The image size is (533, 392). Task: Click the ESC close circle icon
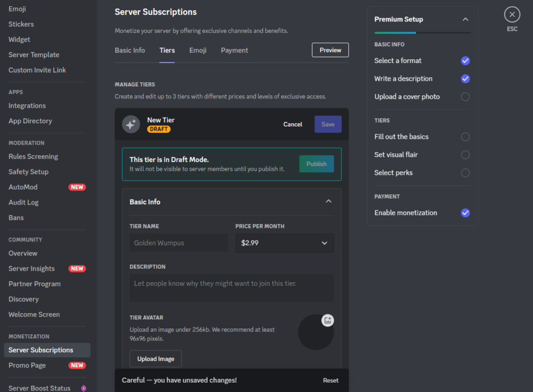512,15
